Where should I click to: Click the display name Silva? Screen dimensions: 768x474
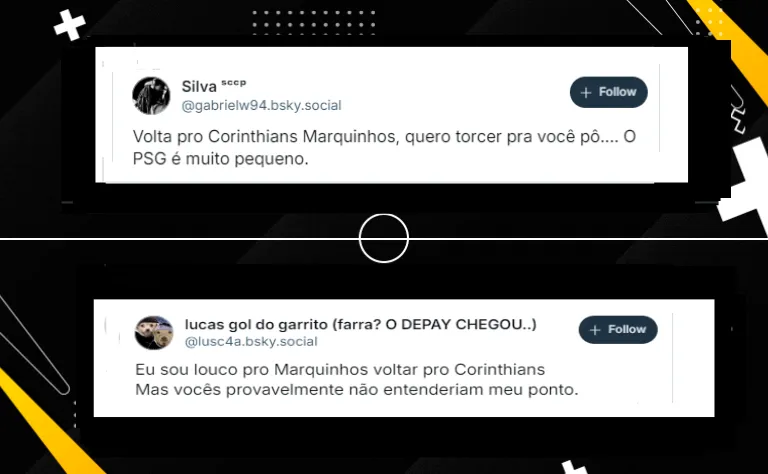199,87
